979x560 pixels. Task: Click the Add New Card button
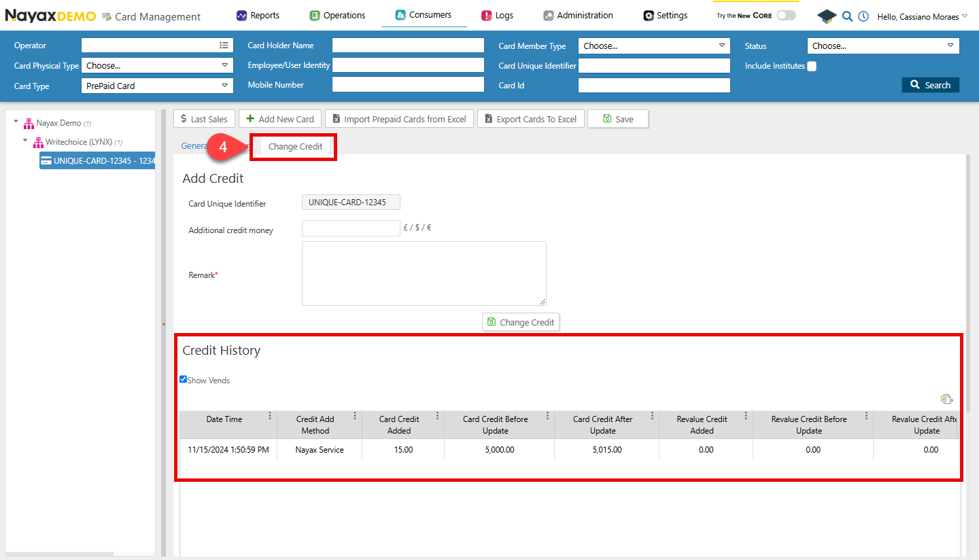pos(280,119)
